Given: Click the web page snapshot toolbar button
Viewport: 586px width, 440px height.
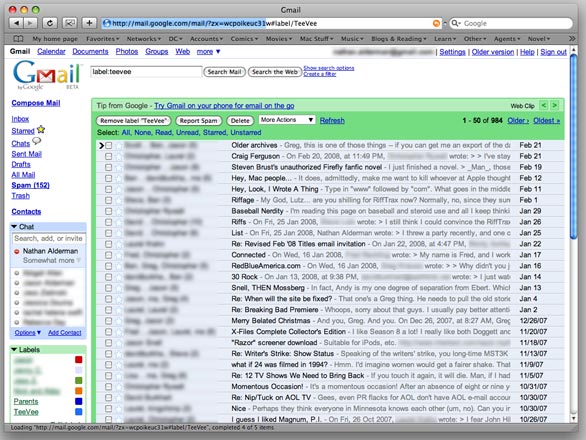Looking at the screenshot, I should coord(70,23).
